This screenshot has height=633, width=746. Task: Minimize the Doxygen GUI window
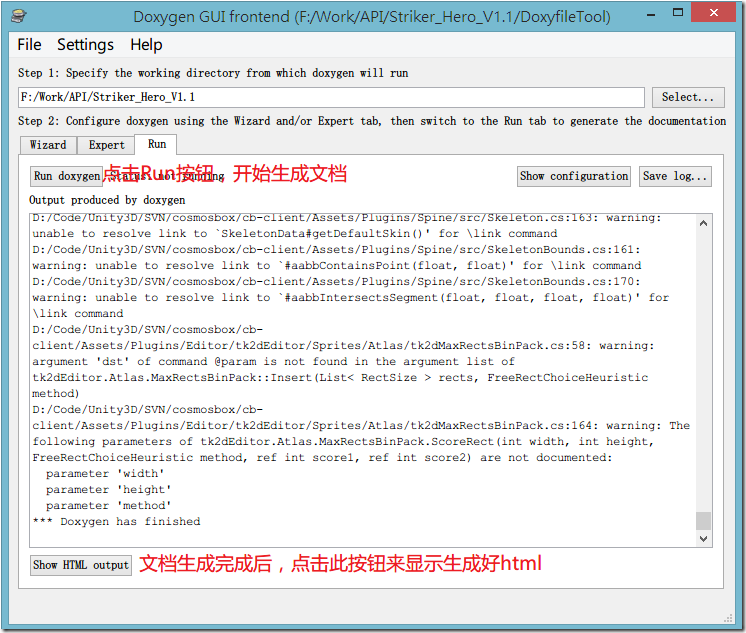click(x=651, y=14)
